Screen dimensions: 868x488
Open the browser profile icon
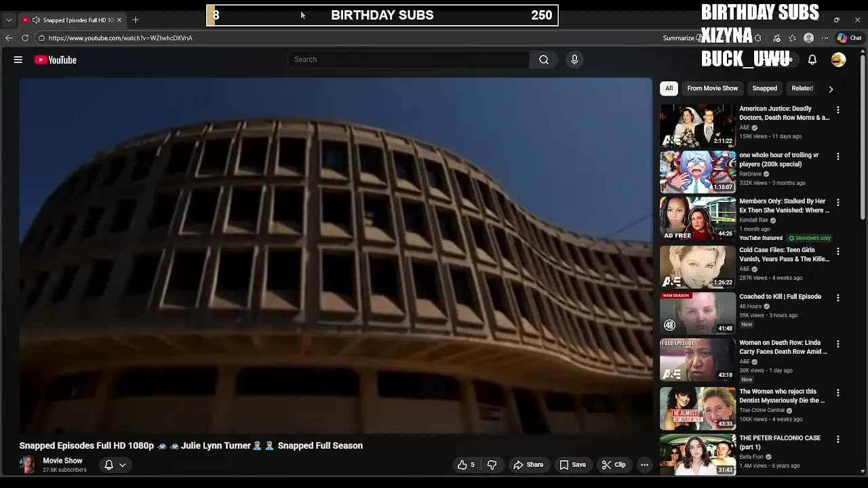808,38
